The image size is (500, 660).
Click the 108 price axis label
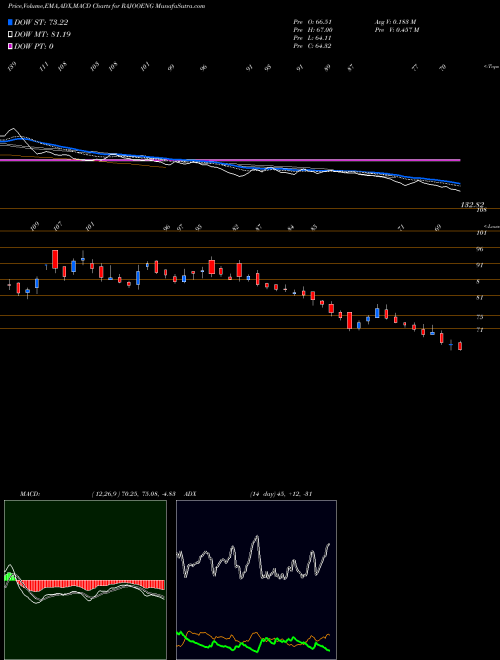[481, 210]
